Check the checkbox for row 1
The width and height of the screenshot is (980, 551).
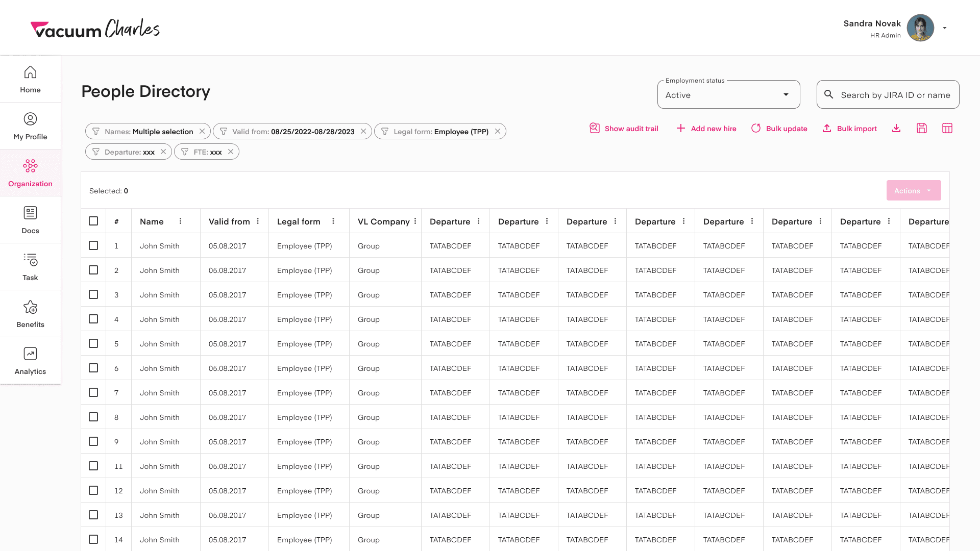click(93, 245)
